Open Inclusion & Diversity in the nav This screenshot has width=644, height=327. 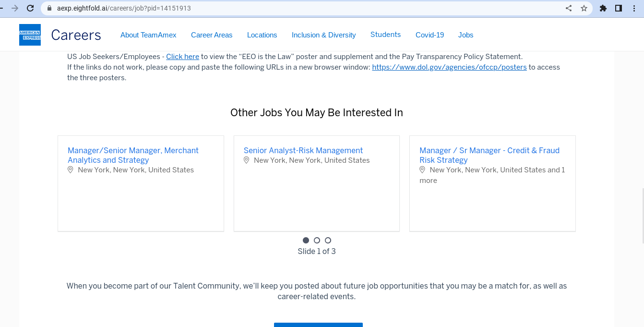pyautogui.click(x=324, y=35)
